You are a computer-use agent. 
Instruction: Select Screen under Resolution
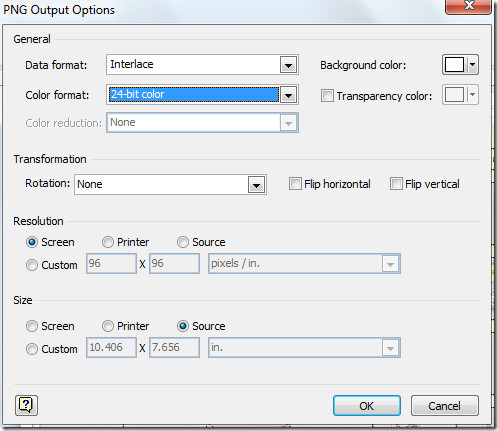click(x=32, y=242)
